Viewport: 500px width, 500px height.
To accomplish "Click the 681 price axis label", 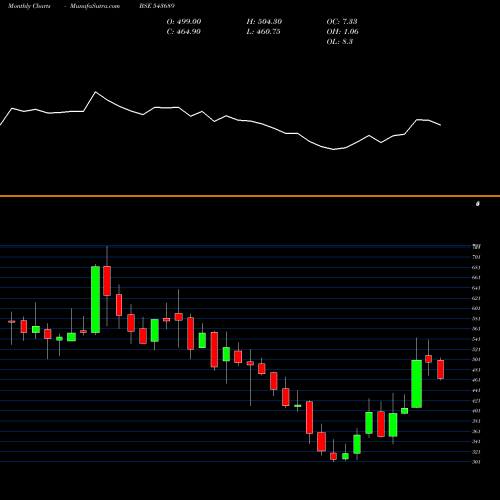I will 476,267.
